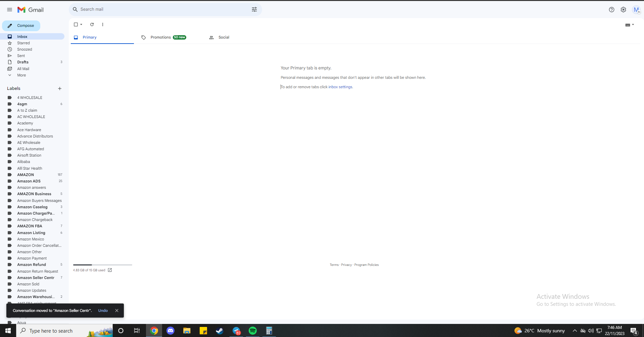The image size is (644, 337).
Task: Open File Explorer from the taskbar
Action: tap(187, 331)
